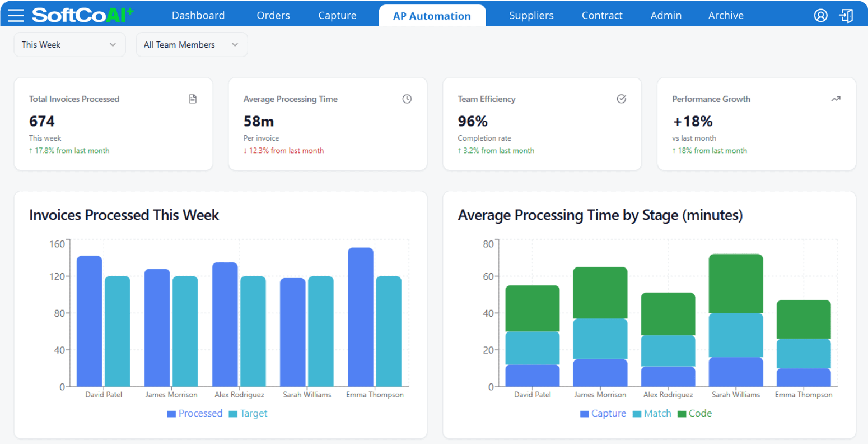Toggle the Target series in chart legend
868x444 pixels.
[248, 414]
